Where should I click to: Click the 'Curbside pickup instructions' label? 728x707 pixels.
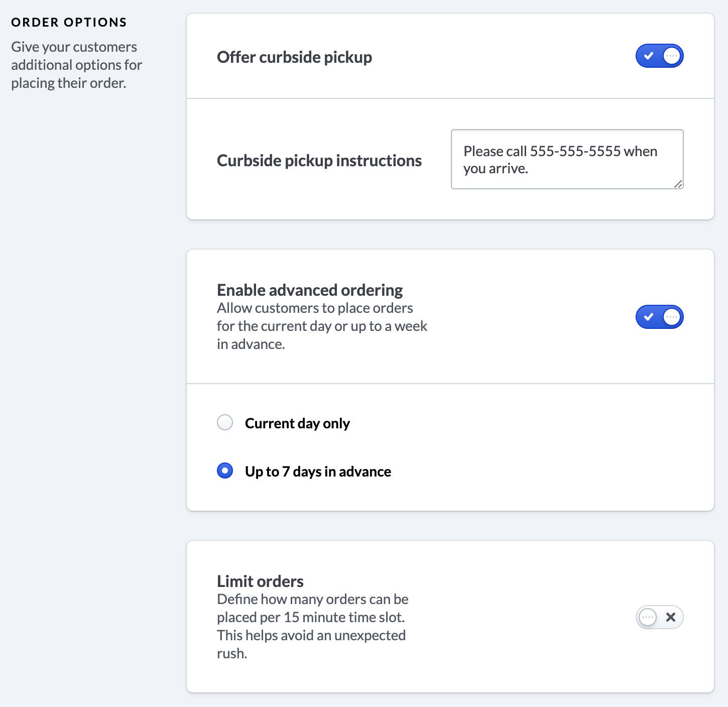(319, 161)
